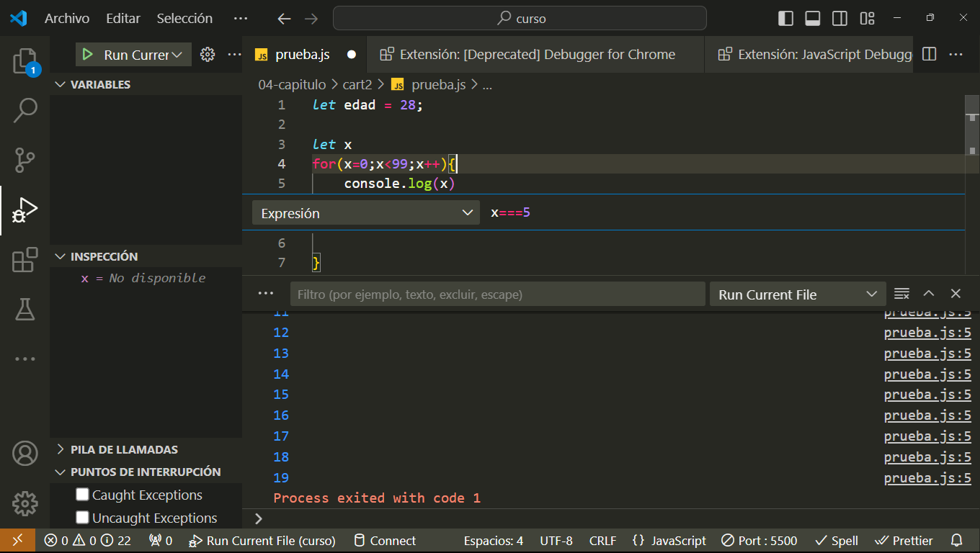Open the Accounts menu
This screenshot has height=553, width=980.
tap(25, 454)
